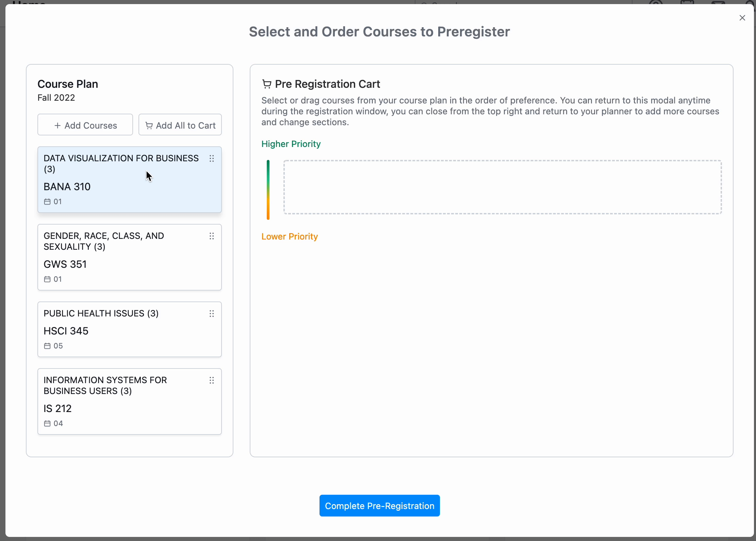The width and height of the screenshot is (756, 541).
Task: Click the calendar section icon under BANA 310
Action: tap(47, 202)
